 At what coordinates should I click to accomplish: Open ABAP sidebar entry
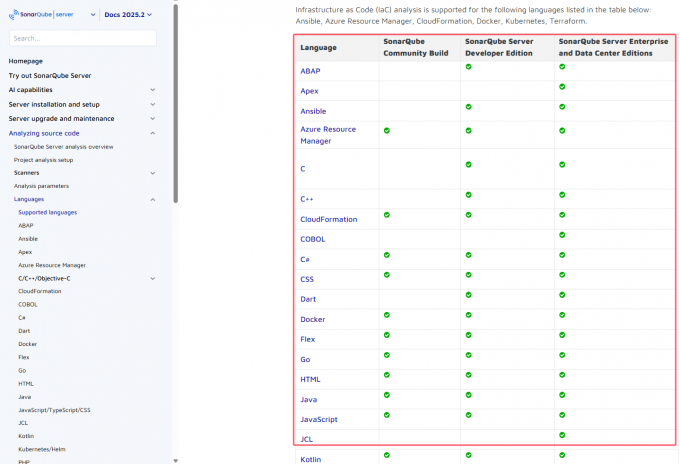pyautogui.click(x=26, y=225)
